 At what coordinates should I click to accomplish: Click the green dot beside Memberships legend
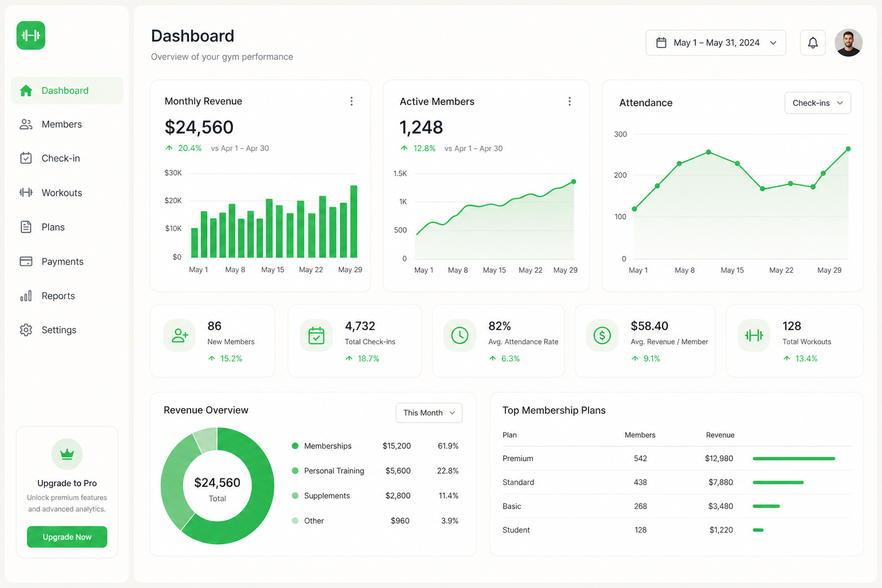coord(295,446)
